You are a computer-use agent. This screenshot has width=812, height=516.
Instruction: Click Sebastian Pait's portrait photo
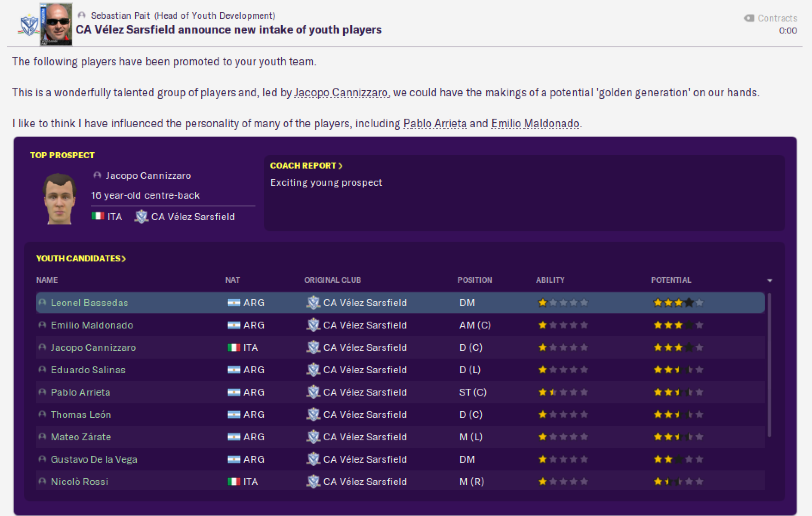point(56,24)
